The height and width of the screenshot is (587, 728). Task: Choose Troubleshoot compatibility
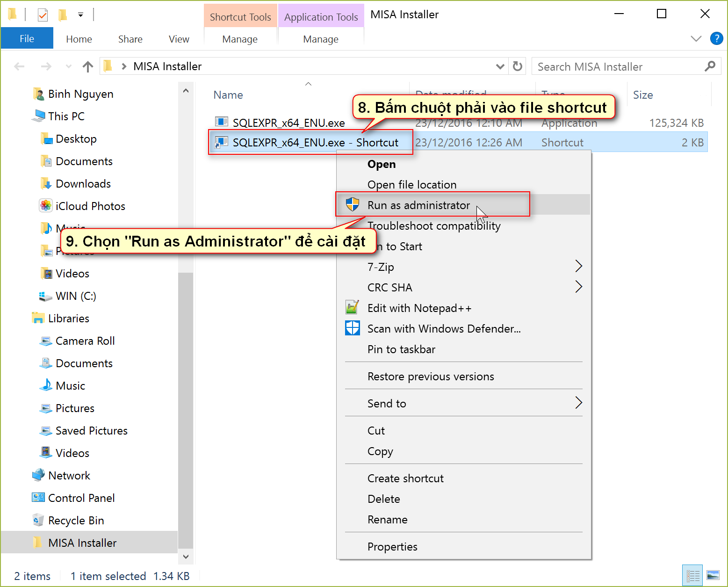point(434,226)
